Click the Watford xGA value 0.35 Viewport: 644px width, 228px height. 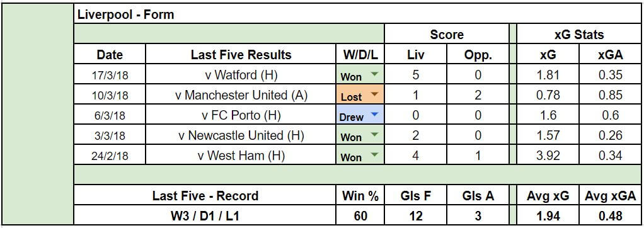pyautogui.click(x=611, y=75)
